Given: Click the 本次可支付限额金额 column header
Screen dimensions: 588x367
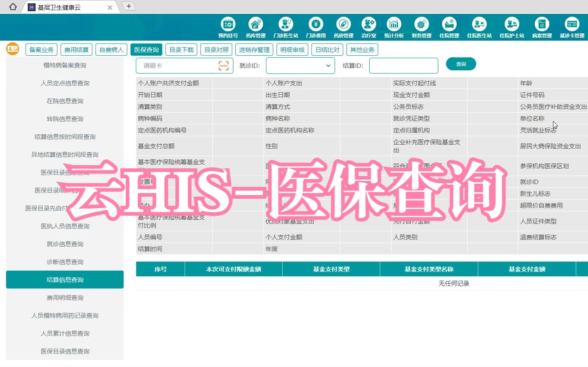Looking at the screenshot, I should click(233, 269).
